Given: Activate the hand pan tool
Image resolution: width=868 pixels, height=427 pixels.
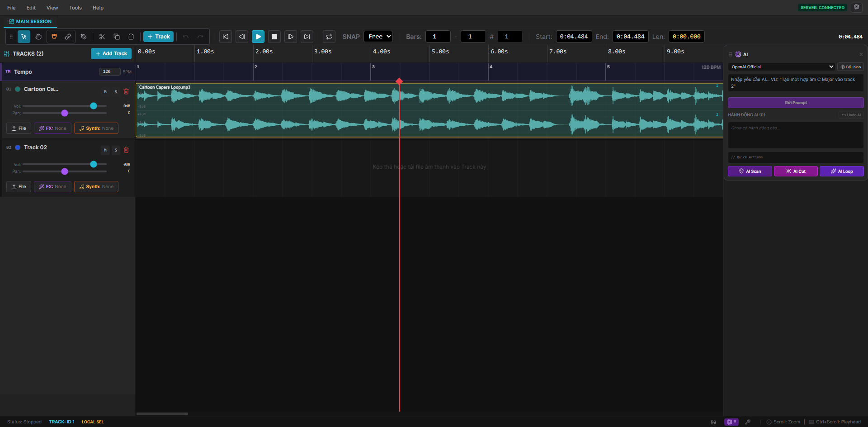Looking at the screenshot, I should [38, 37].
